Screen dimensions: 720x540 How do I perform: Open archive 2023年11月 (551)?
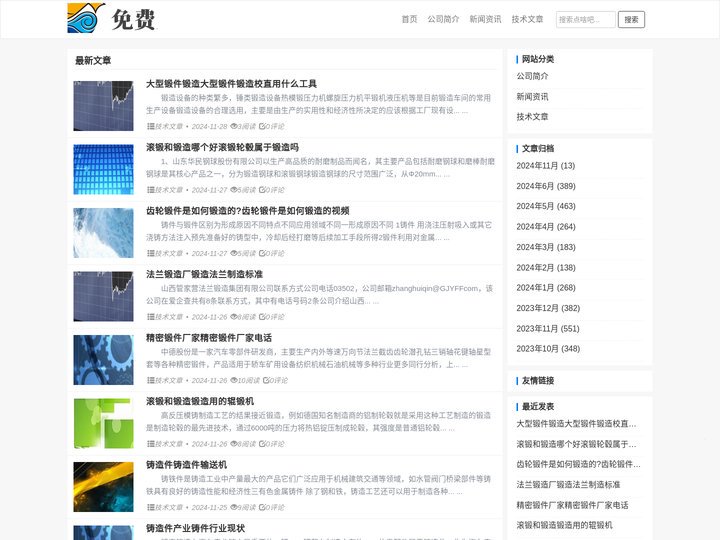coord(548,329)
